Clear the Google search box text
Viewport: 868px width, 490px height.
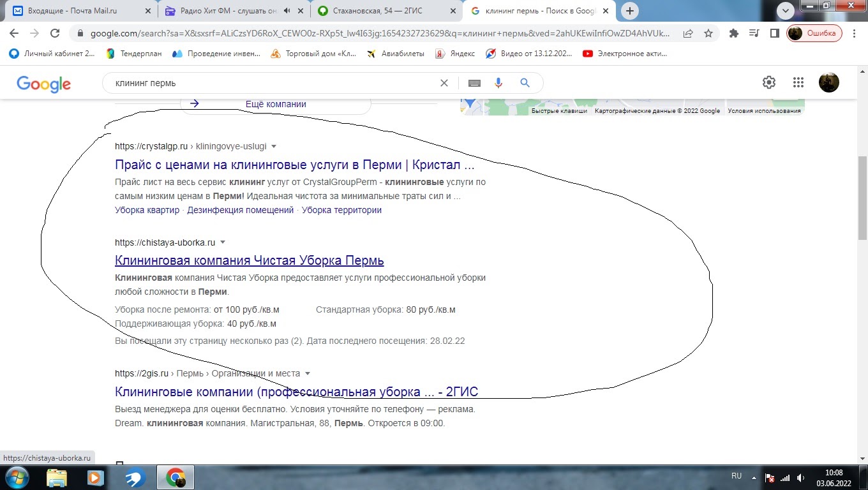click(x=444, y=83)
